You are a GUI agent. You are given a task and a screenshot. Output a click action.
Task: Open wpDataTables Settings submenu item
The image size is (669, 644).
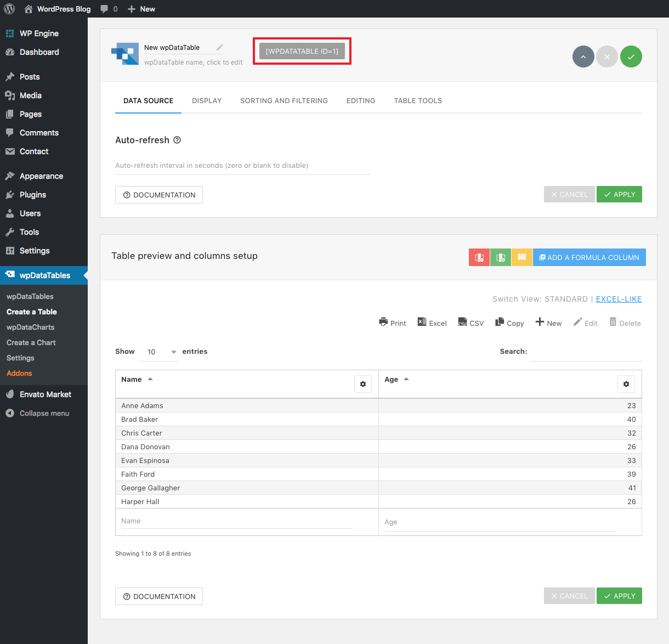point(20,358)
